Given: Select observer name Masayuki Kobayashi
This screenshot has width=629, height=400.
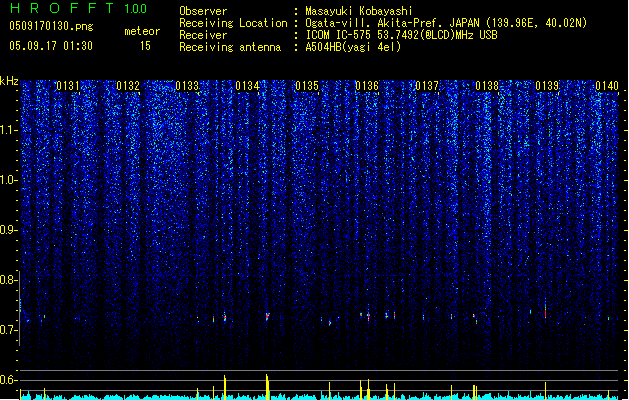Looking at the screenshot, I should coord(359,11).
